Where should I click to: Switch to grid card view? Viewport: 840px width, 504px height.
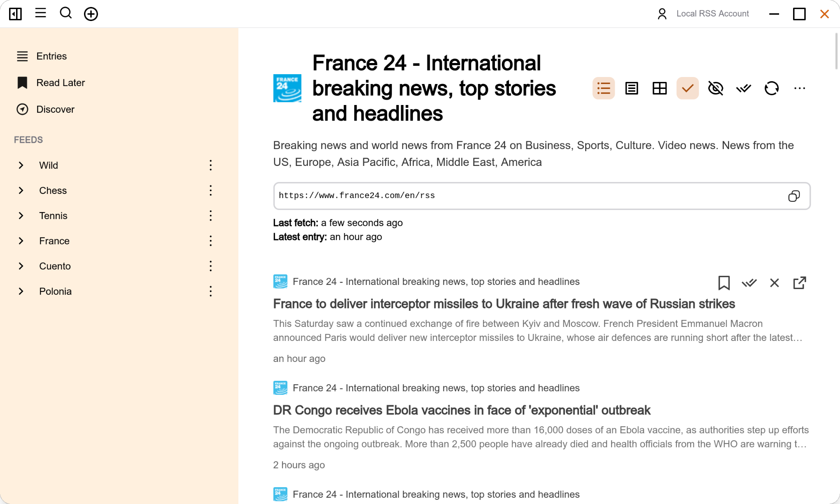click(x=660, y=88)
